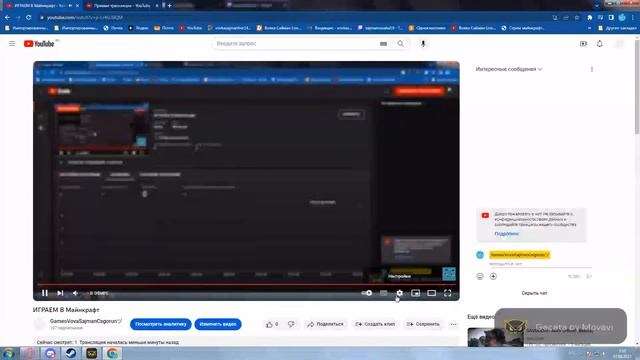
Task: Pause the YouTube video
Action: [x=45, y=293]
